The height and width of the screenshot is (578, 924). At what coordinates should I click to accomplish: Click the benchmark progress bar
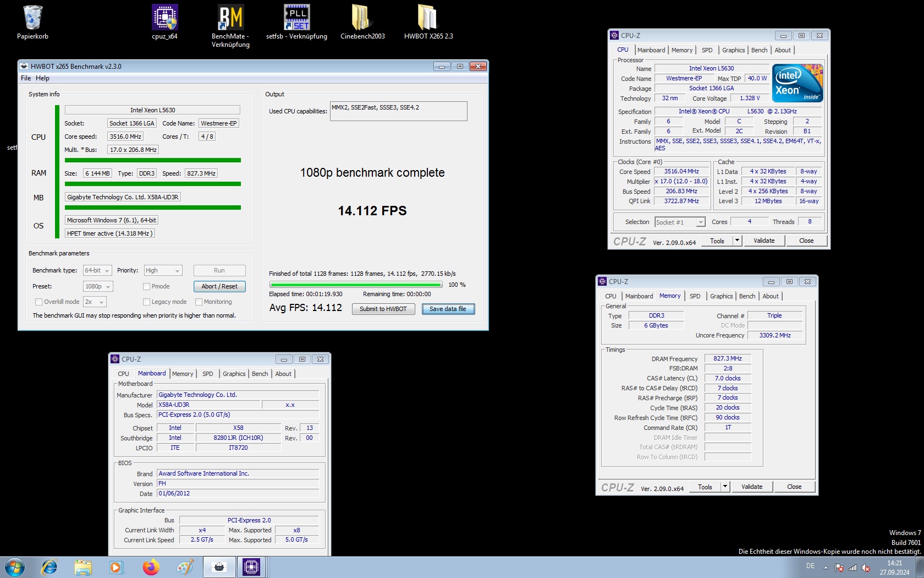(x=355, y=285)
